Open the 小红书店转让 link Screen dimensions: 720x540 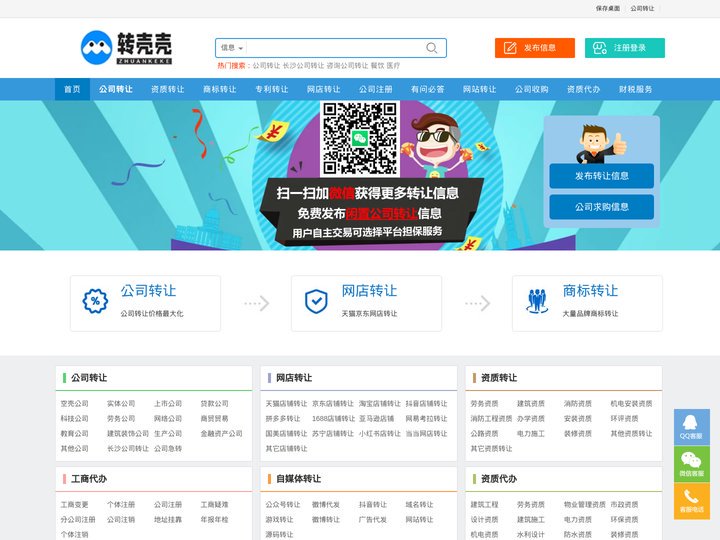click(380, 433)
